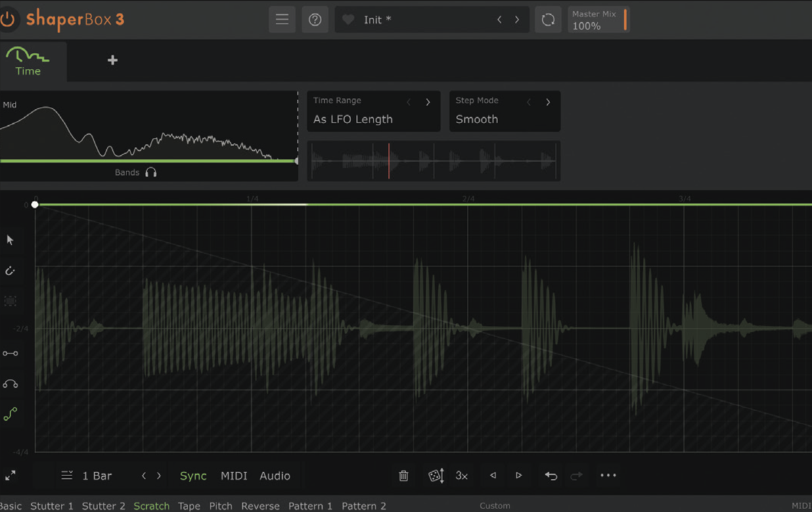The width and height of the screenshot is (812, 512).
Task: Randomize the pattern with the dice icon
Action: pyautogui.click(x=434, y=475)
